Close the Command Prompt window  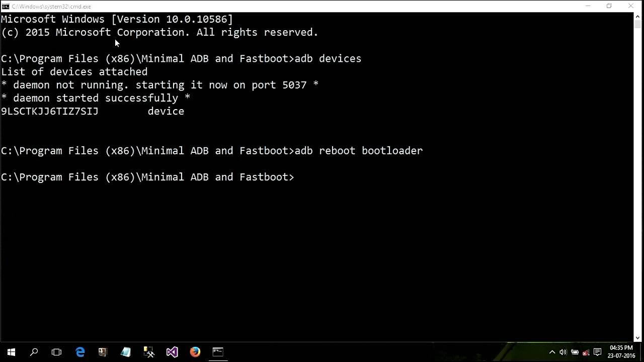click(631, 6)
